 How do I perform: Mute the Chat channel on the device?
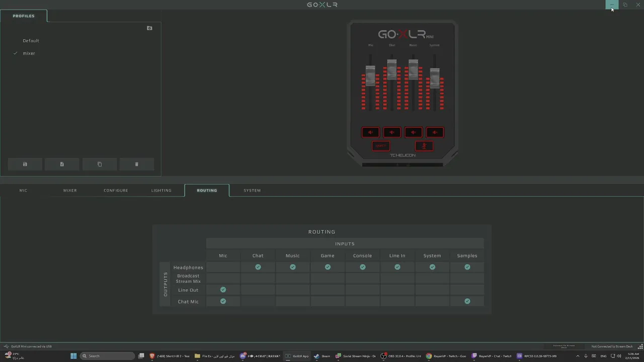[x=392, y=132]
